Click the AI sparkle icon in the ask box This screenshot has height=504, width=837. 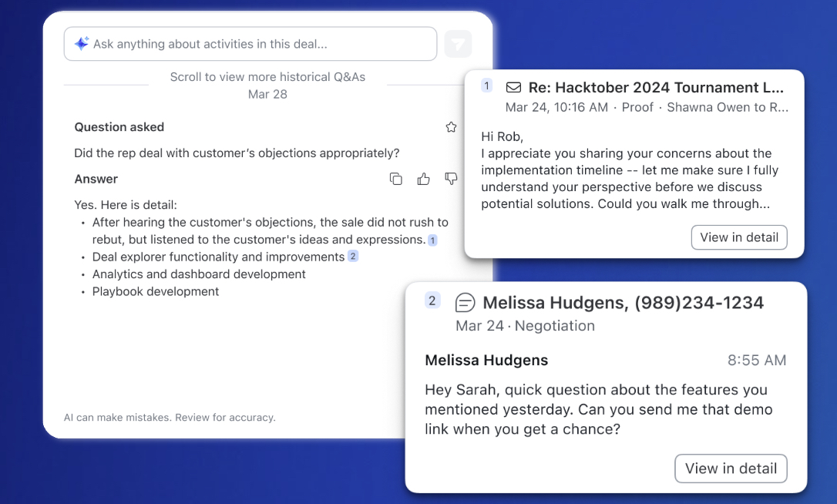click(81, 44)
